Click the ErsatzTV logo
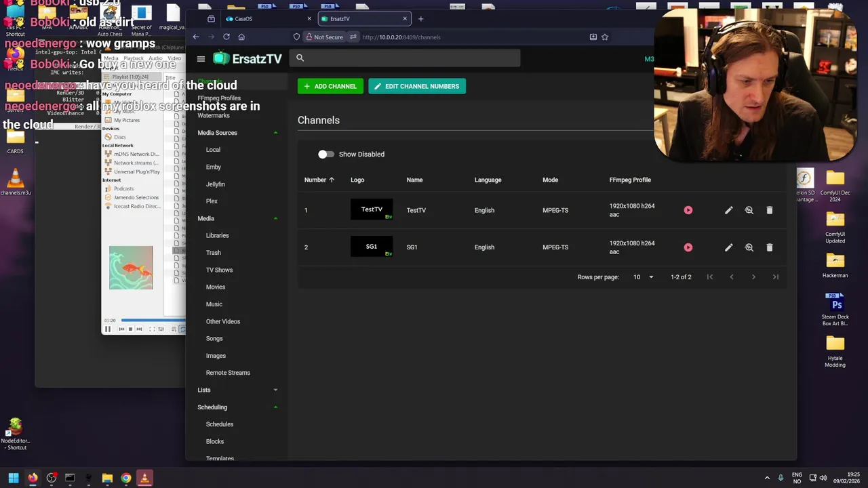This screenshot has width=868, height=488. click(248, 59)
